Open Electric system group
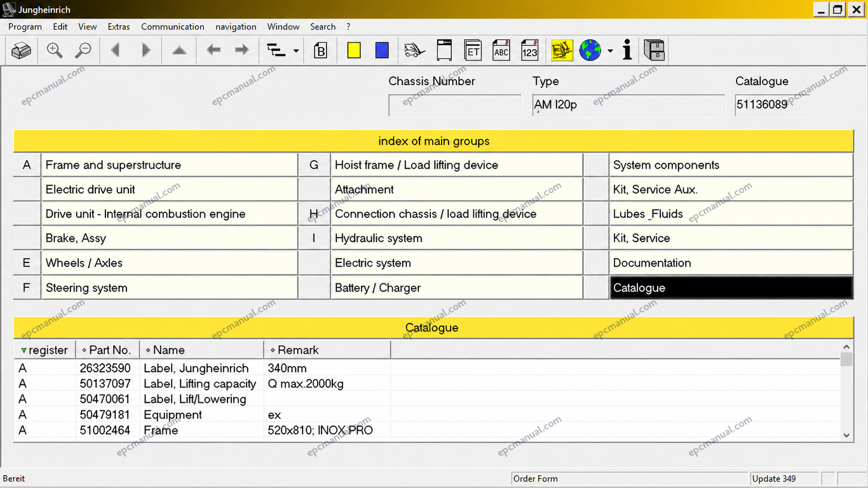This screenshot has width=868, height=488. [x=456, y=263]
